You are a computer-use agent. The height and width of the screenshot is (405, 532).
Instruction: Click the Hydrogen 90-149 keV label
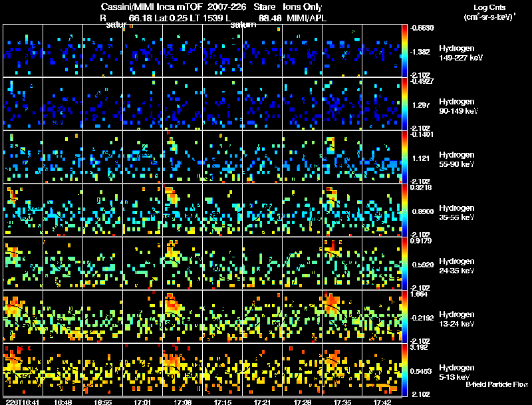458,106
